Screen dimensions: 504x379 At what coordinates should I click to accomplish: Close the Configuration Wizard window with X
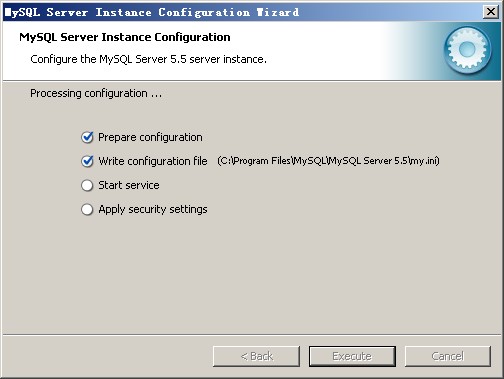point(491,12)
